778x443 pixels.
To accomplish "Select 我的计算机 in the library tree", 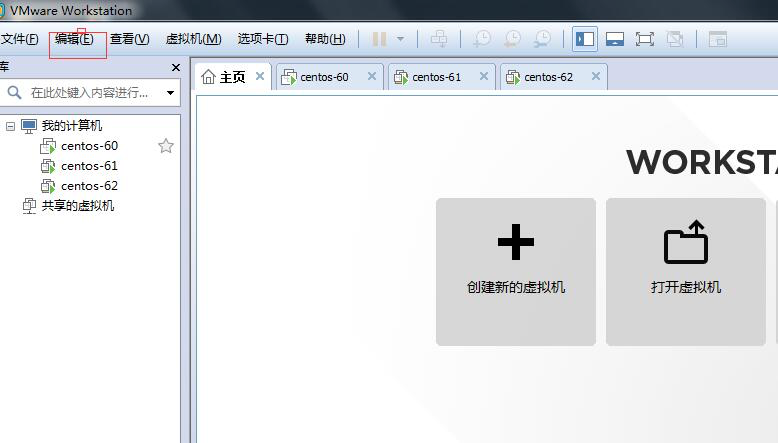I will point(72,126).
